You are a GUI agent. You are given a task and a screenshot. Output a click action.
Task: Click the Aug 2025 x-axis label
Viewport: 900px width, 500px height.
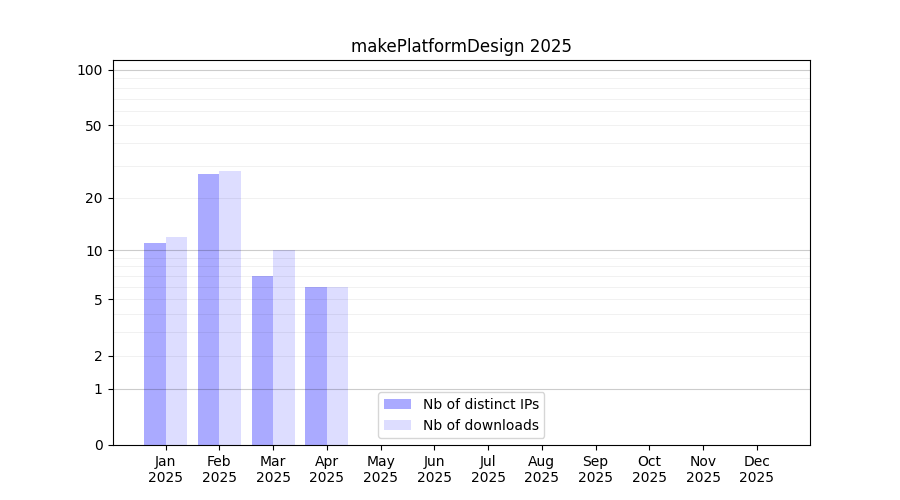541,469
